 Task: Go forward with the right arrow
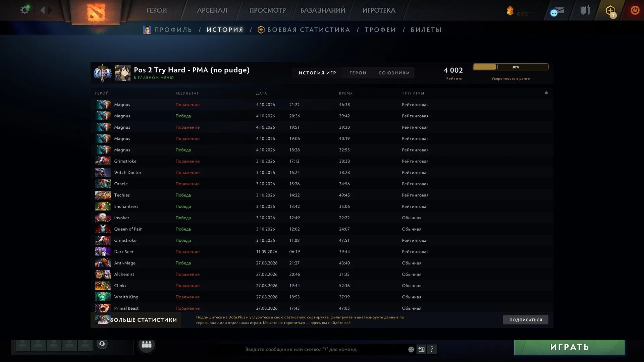[x=50, y=10]
